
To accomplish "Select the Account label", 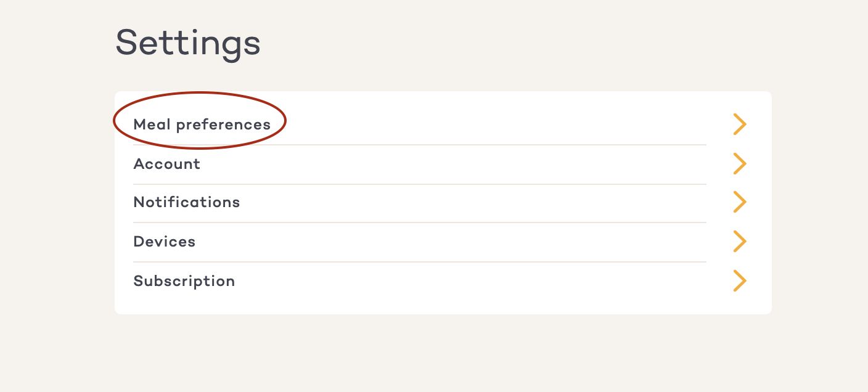I will [x=166, y=164].
